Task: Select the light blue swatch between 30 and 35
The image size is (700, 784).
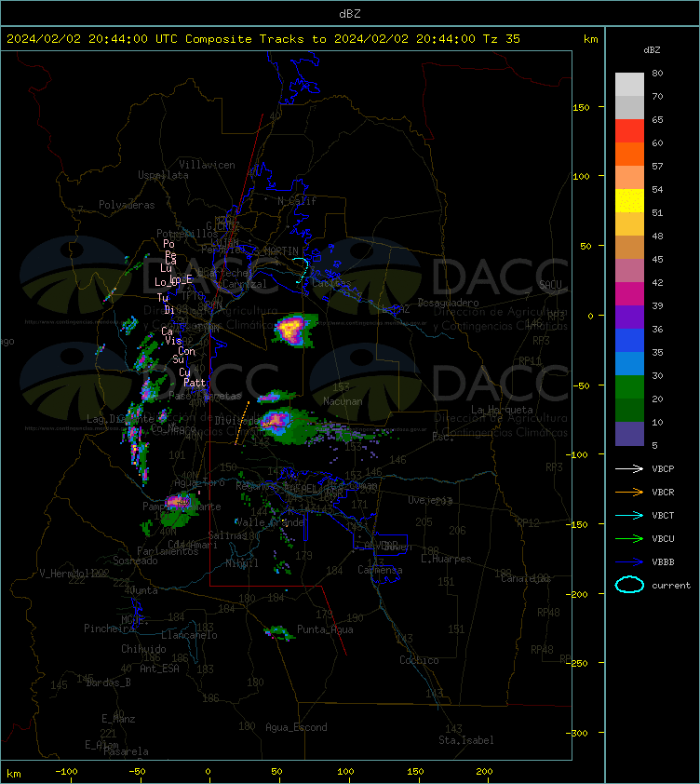Action: point(629,363)
